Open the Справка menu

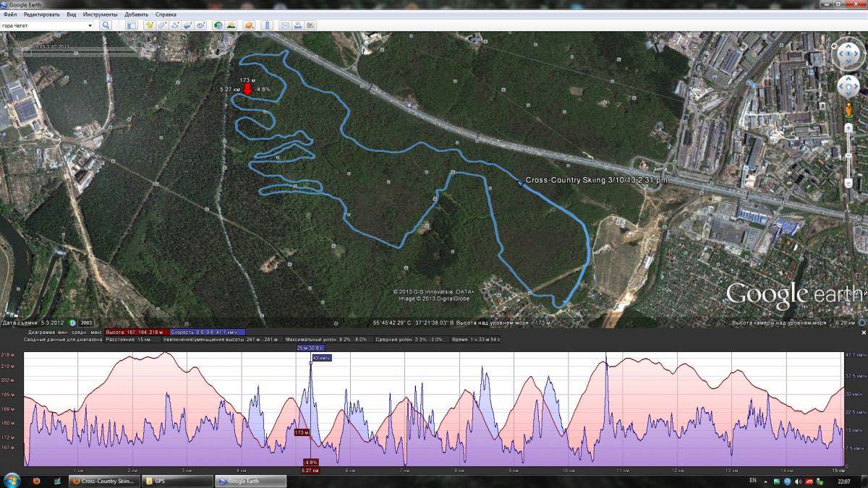click(x=166, y=14)
